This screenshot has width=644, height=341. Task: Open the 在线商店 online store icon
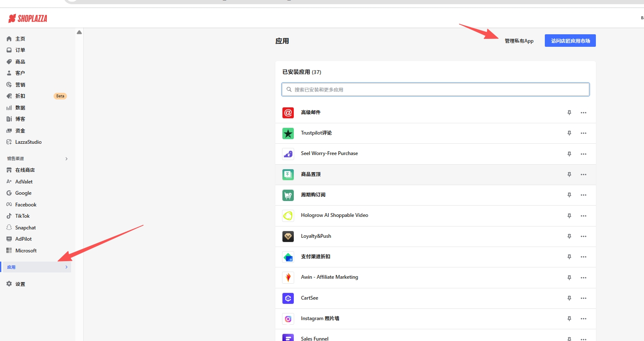coord(9,170)
